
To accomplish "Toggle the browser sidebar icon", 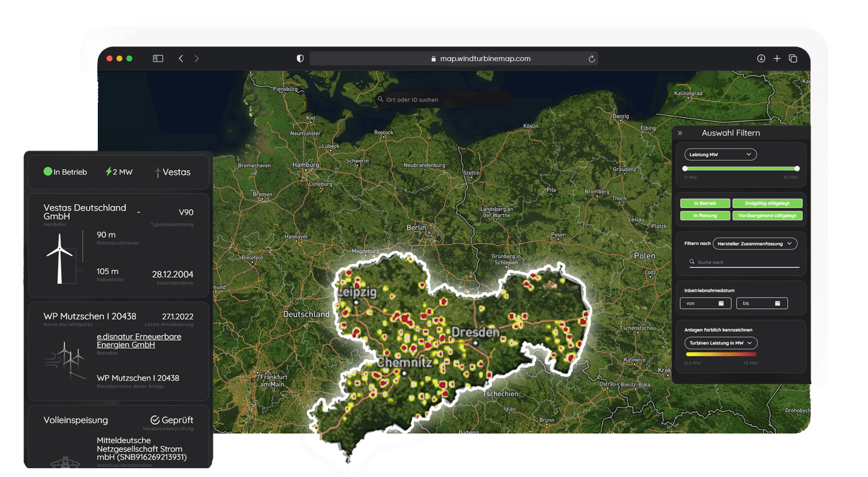I will tap(157, 59).
